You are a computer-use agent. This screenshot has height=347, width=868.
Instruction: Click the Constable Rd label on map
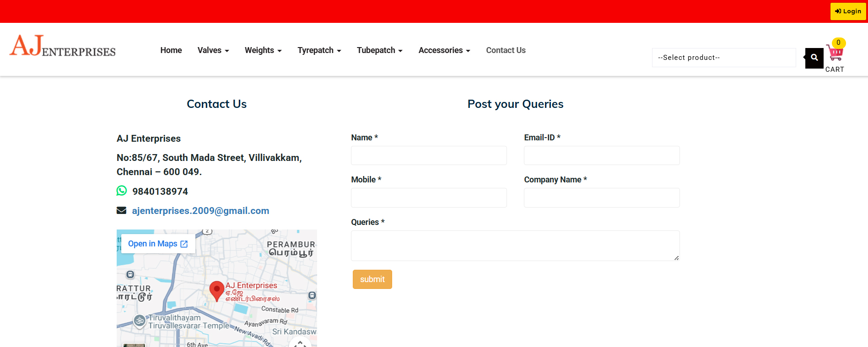280,310
